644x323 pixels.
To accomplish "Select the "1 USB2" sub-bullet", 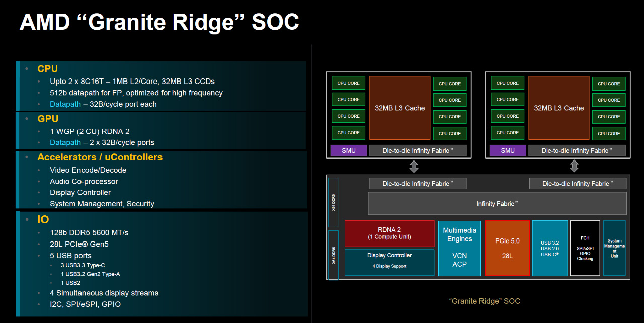I will point(71,283).
